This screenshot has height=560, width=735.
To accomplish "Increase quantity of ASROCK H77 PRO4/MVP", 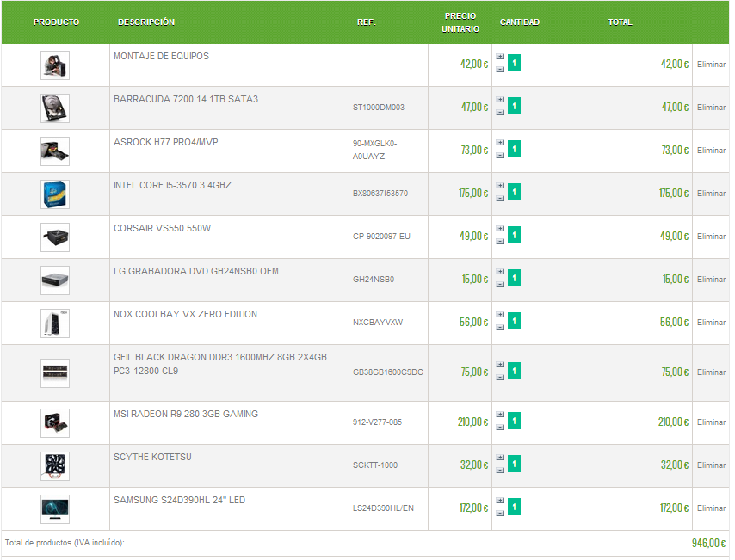I will (500, 143).
